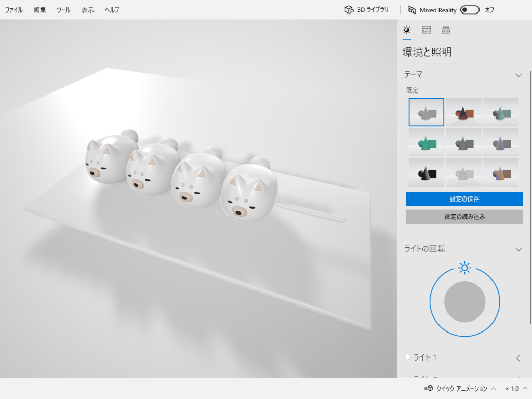Choose the black shapes theme thumbnail
This screenshot has width=532, height=399.
(x=427, y=172)
